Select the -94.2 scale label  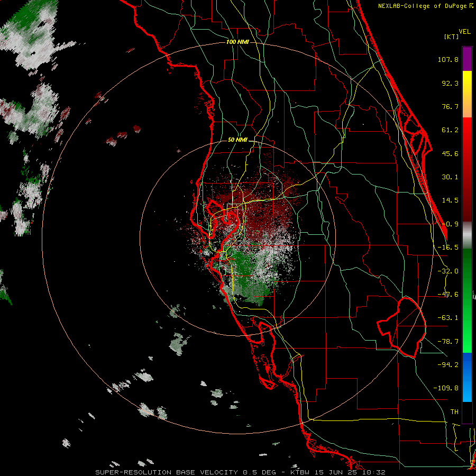coord(448,364)
